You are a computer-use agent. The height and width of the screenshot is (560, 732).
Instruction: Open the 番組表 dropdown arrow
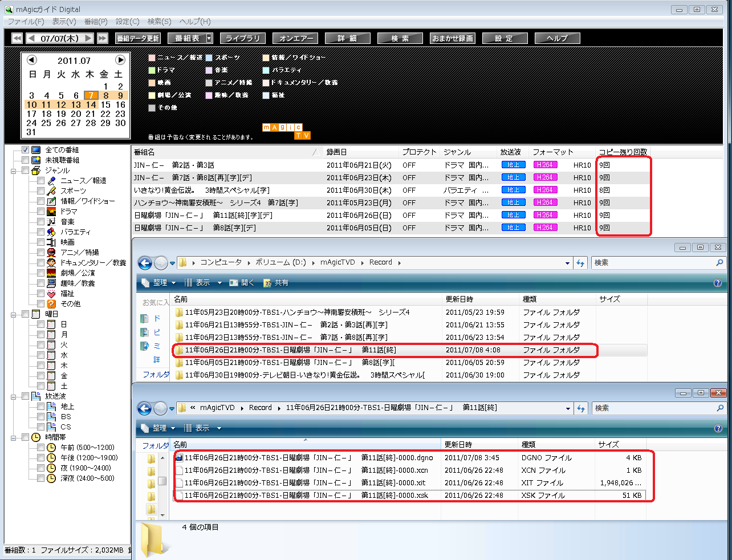click(x=209, y=38)
